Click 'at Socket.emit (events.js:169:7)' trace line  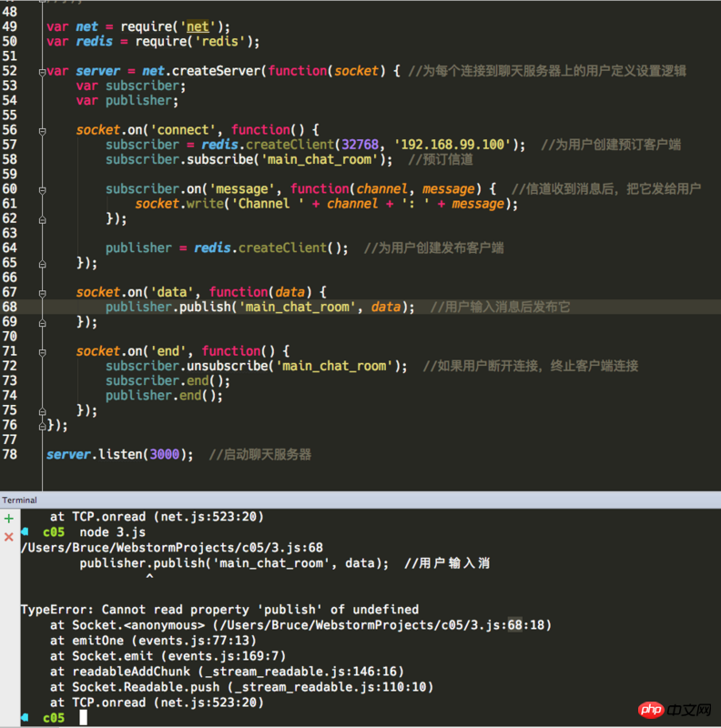coord(168,656)
